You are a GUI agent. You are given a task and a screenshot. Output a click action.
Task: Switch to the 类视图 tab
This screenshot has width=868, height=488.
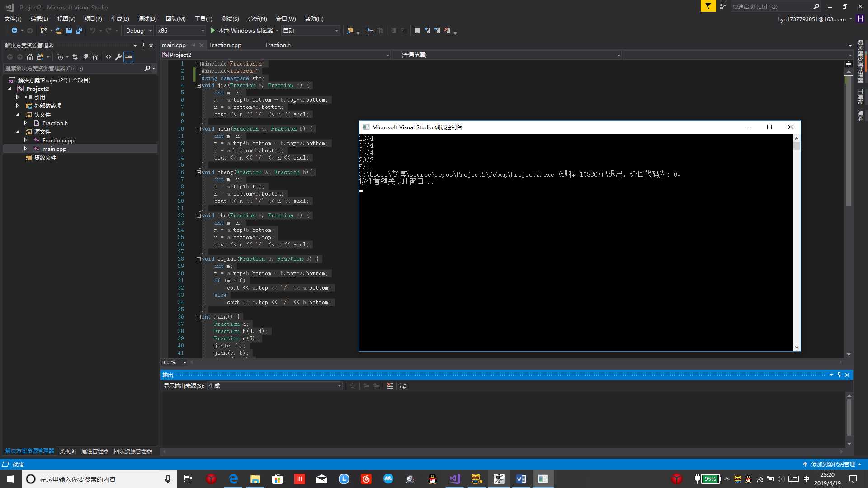68,451
